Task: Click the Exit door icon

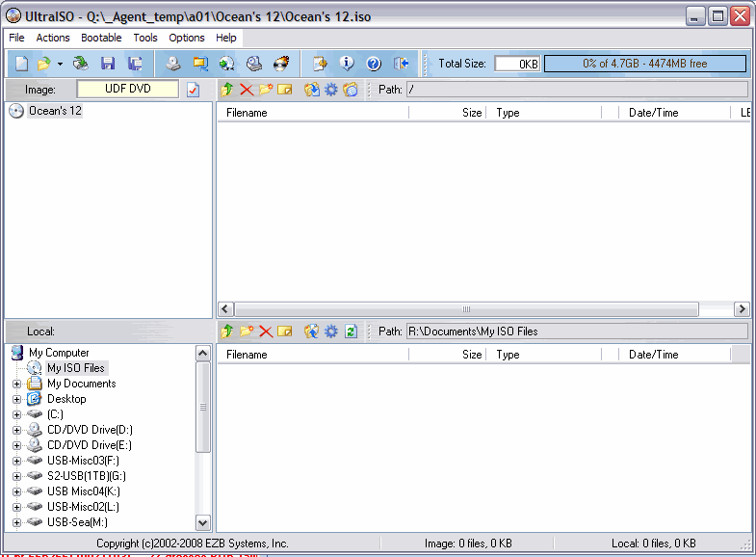Action: coord(402,64)
